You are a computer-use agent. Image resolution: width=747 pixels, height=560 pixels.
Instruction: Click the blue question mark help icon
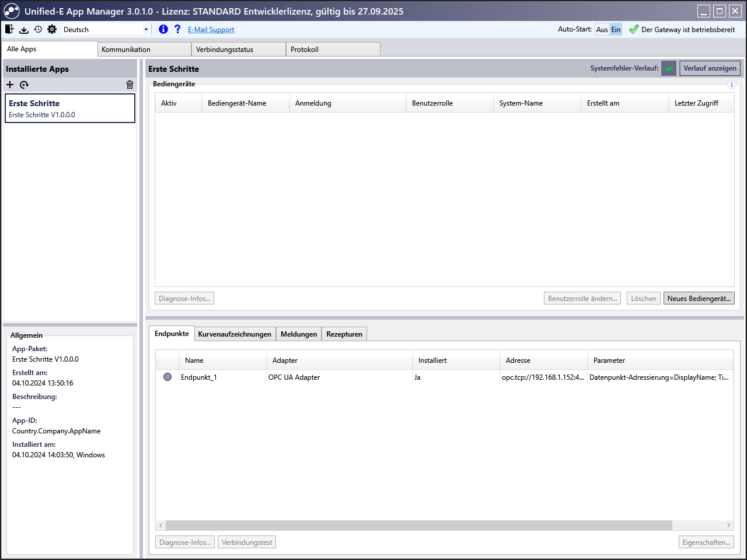177,29
